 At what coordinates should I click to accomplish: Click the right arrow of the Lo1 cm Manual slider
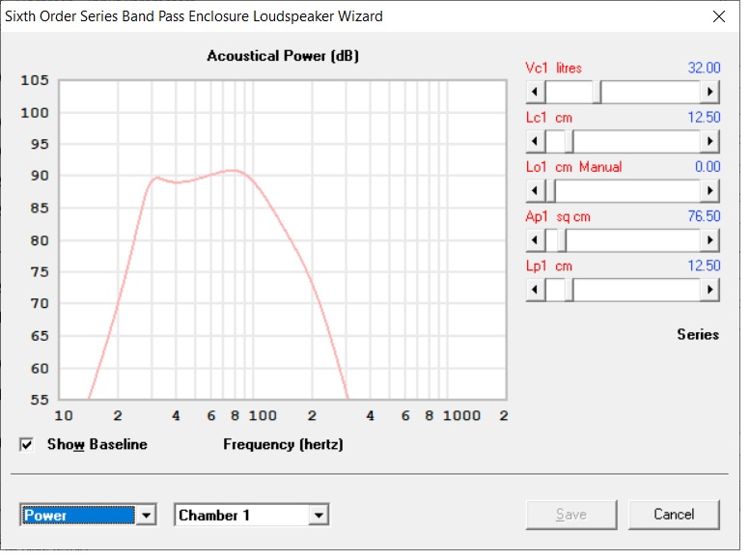709,191
